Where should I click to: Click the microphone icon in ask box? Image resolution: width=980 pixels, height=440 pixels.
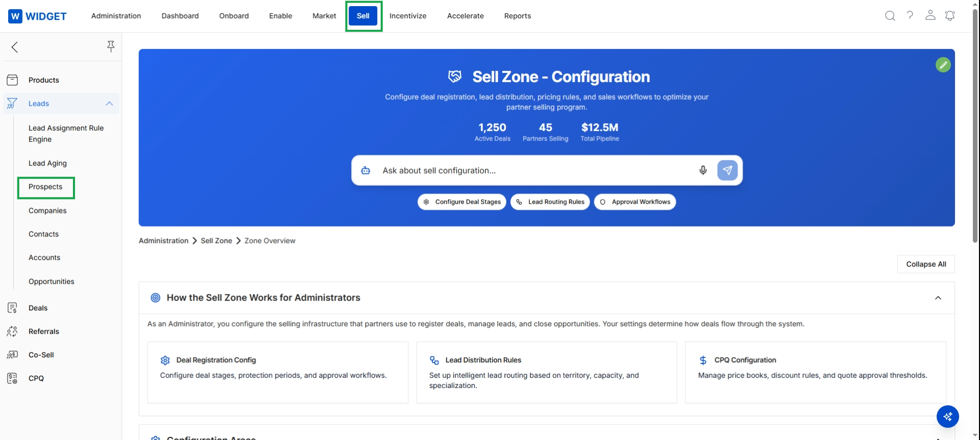703,170
